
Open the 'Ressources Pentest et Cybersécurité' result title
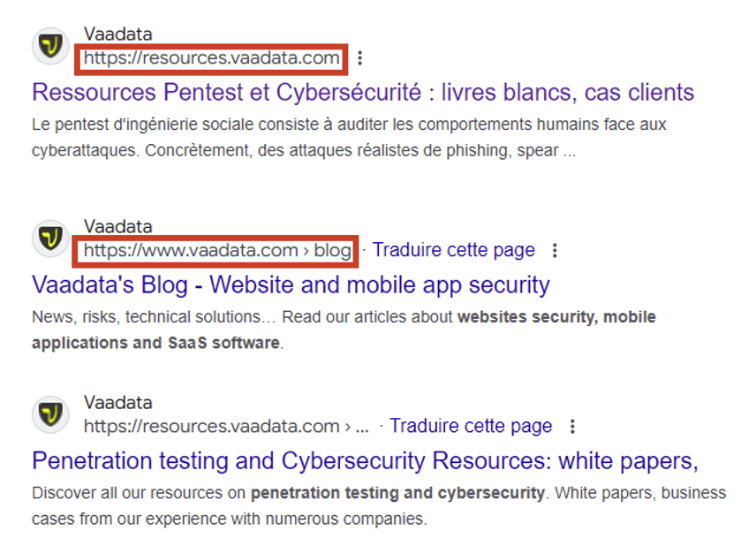363,92
